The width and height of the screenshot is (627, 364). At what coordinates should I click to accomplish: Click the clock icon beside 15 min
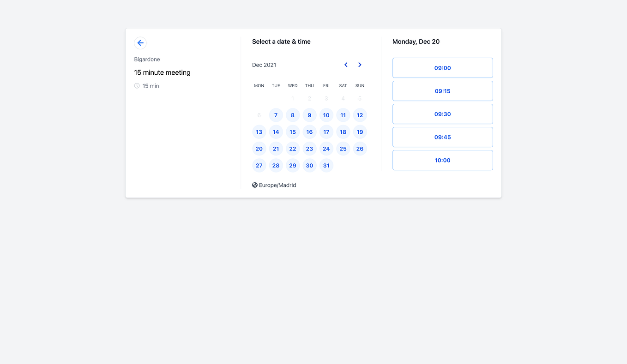[137, 85]
